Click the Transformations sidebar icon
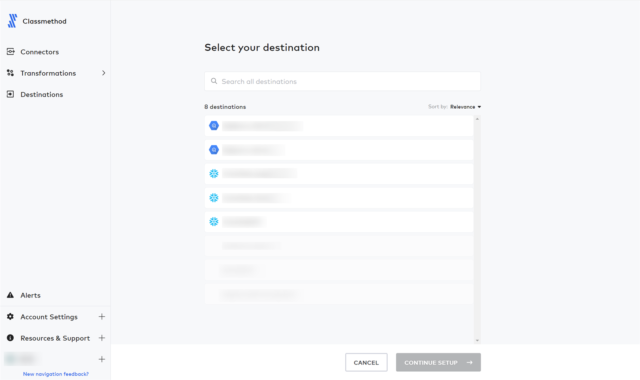This screenshot has height=380, width=640. point(11,73)
